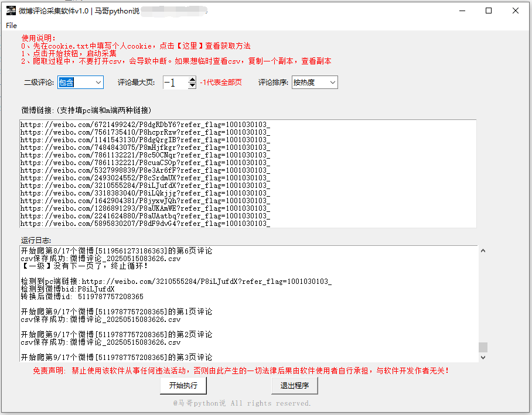
Task: Click into the 评论最大页 value field
Action: (175, 83)
